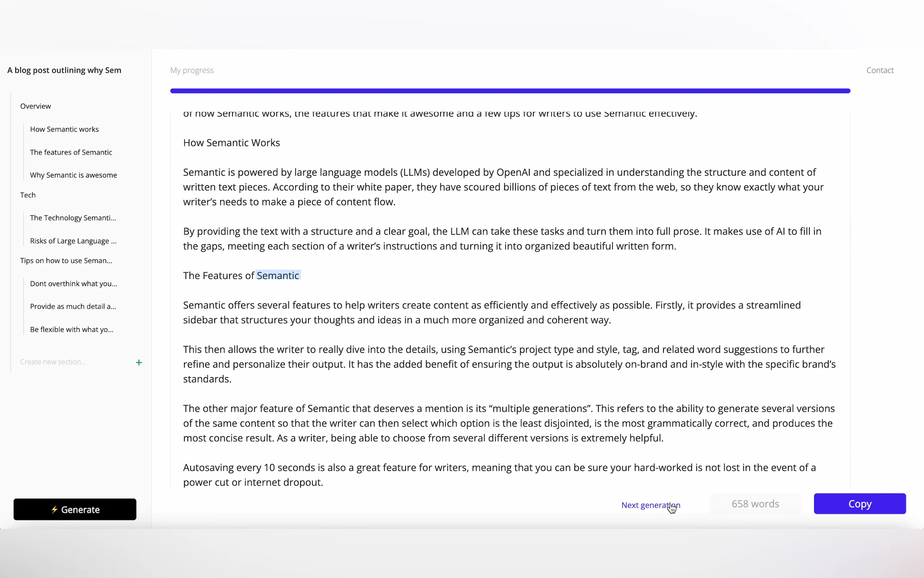Open Tips on how to use Seman... section
Viewport: 924px width, 578px height.
click(x=66, y=261)
